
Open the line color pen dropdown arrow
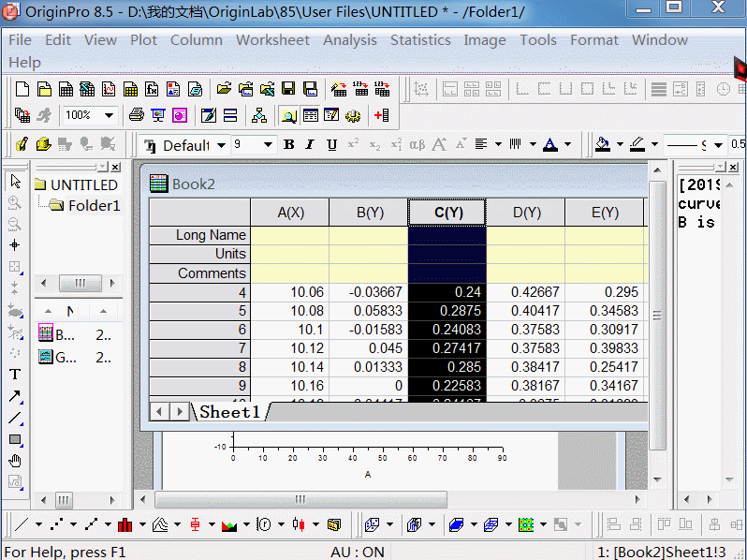click(654, 144)
